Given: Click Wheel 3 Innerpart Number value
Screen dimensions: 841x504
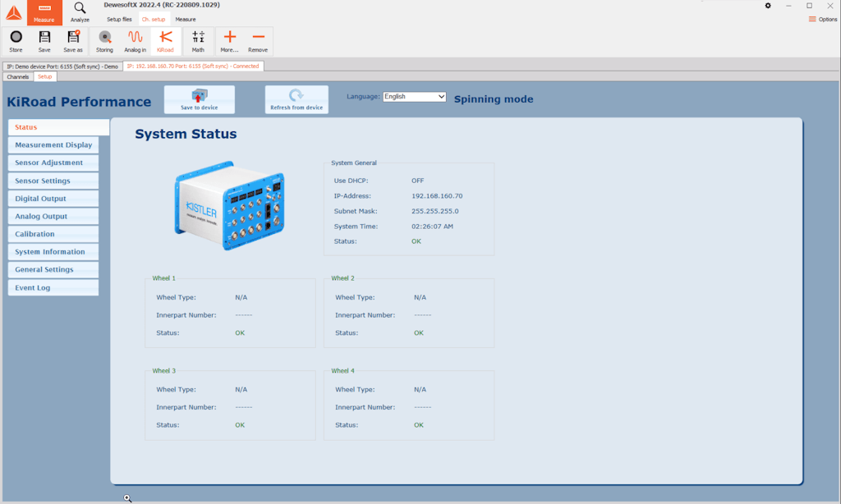Looking at the screenshot, I should (243, 407).
